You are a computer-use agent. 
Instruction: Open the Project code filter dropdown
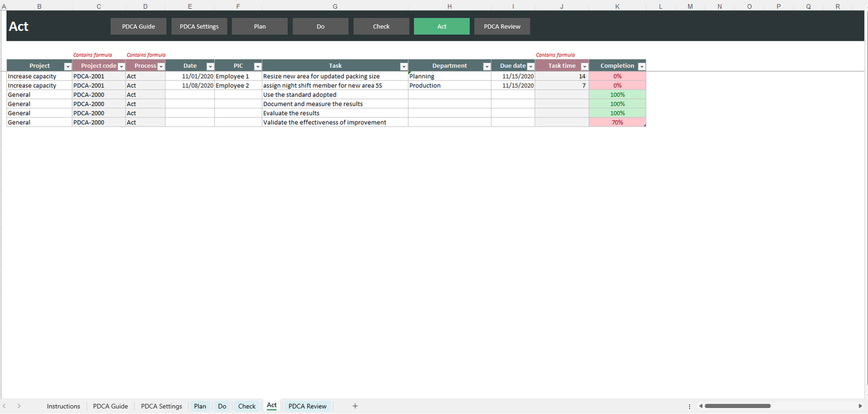tap(122, 66)
